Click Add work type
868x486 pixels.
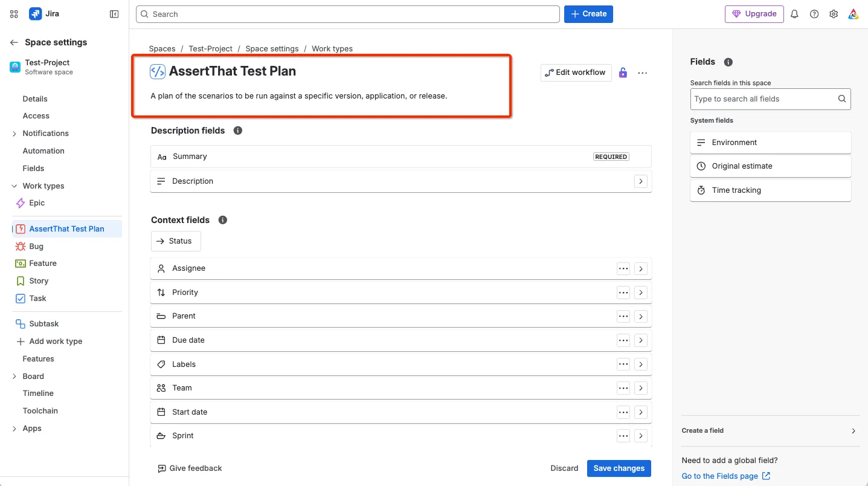coord(50,342)
